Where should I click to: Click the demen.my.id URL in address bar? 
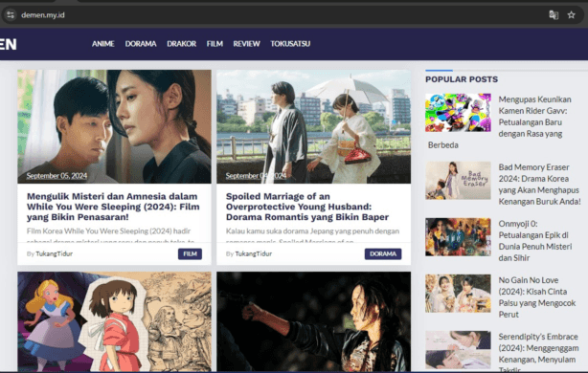[x=43, y=15]
